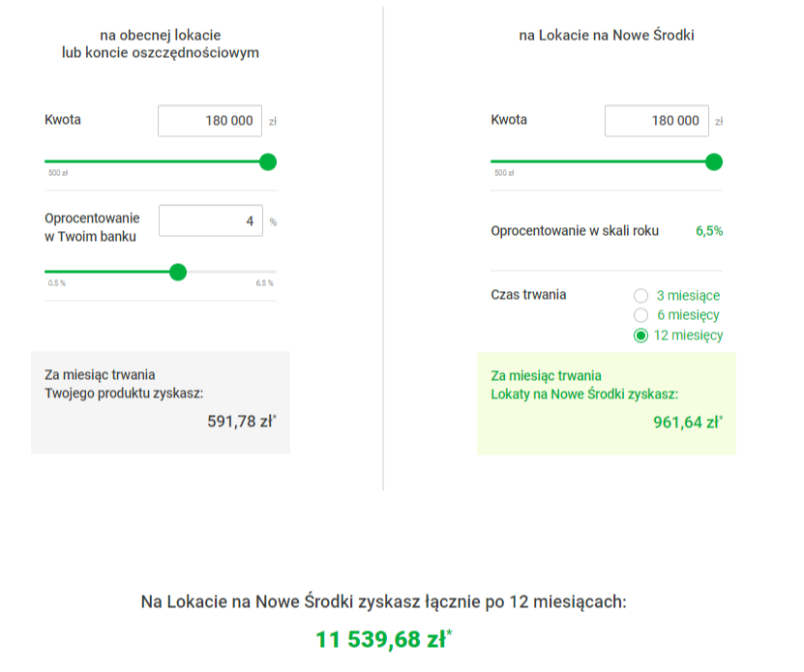Click the left Kwota amount input field

210,121
